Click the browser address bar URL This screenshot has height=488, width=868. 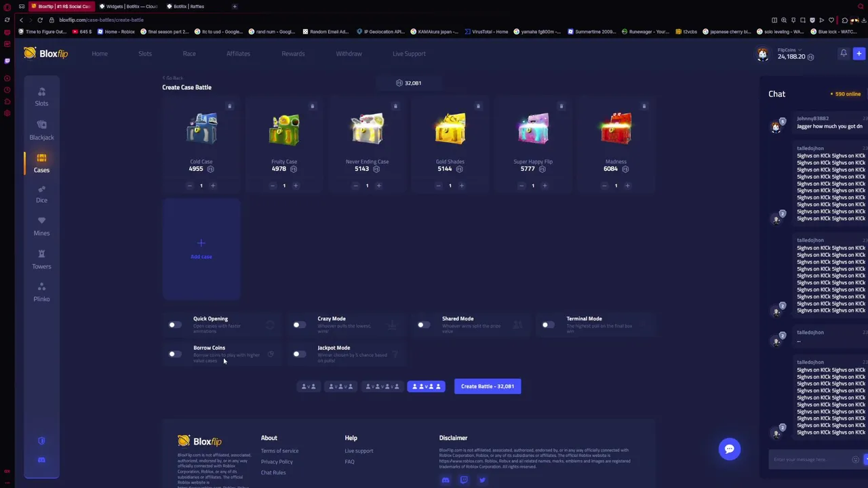[101, 20]
